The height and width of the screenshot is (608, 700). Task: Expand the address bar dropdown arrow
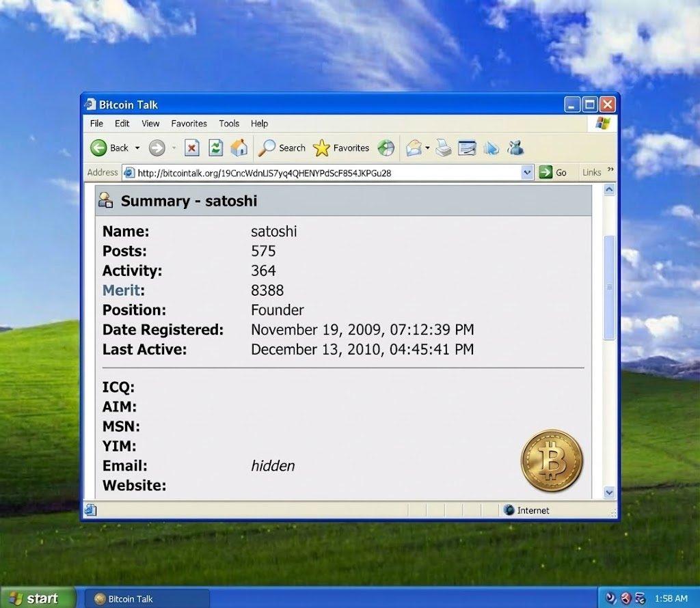[x=527, y=172]
